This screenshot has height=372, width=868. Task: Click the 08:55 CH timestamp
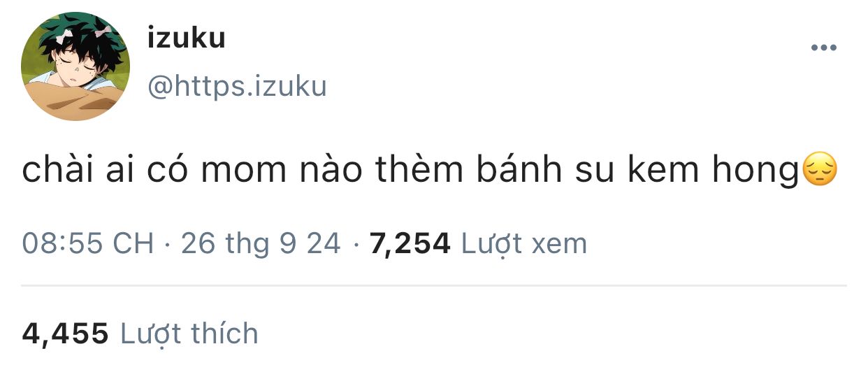[88, 243]
